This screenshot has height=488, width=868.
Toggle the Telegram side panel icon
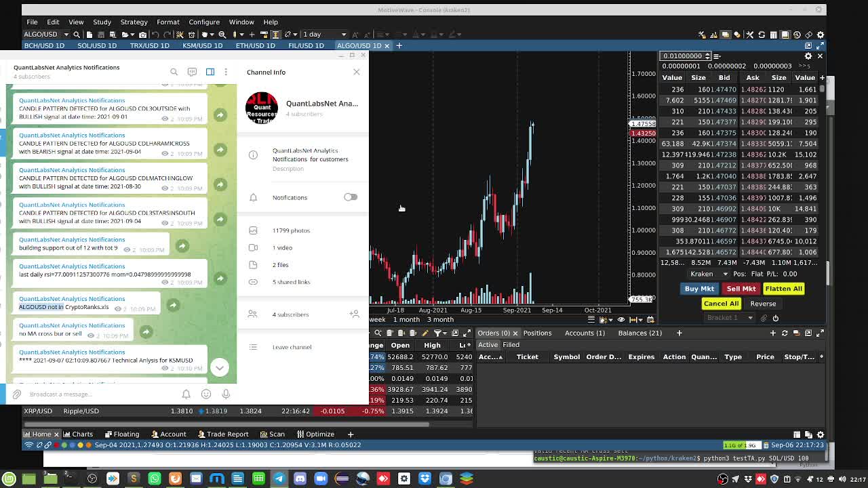point(210,72)
